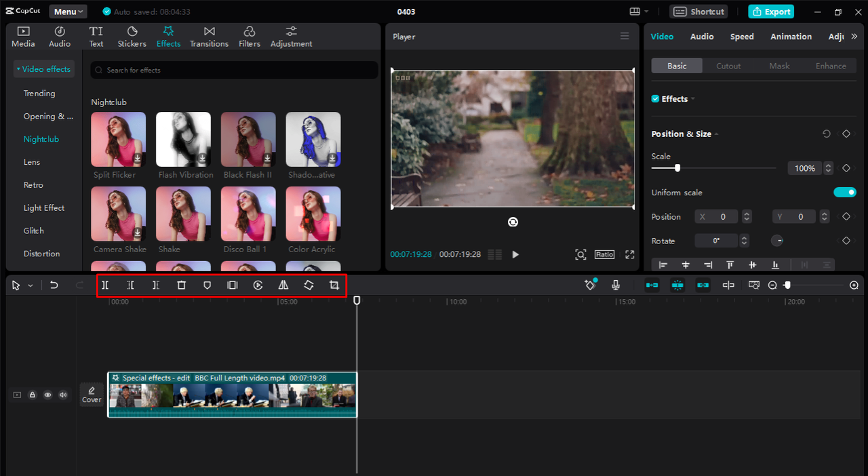Click the Reverse playback icon
The image size is (868, 476).
[258, 285]
